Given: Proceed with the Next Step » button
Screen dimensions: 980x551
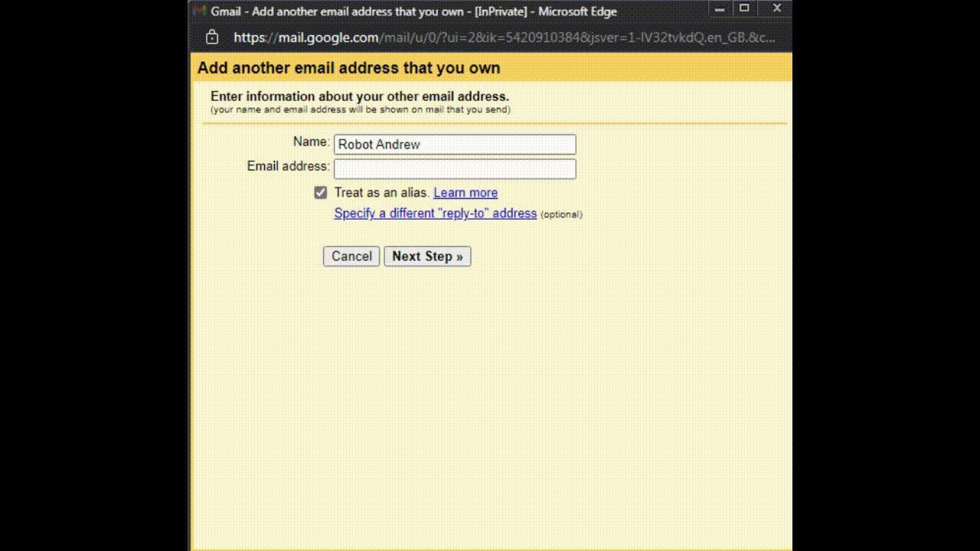Looking at the screenshot, I should [427, 256].
